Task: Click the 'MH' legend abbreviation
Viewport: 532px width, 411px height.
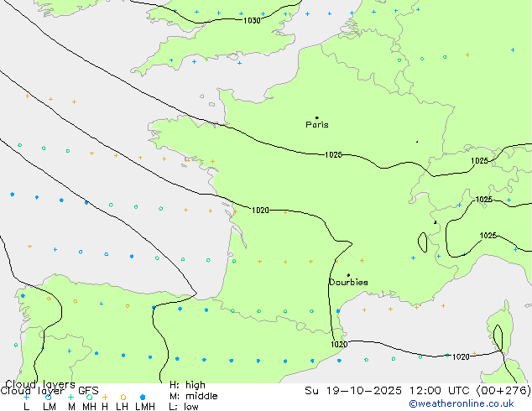Action: click(x=89, y=406)
